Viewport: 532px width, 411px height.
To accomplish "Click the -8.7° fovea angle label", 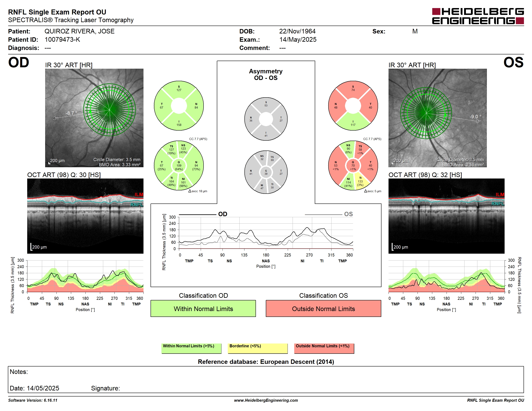I will coord(71,113).
